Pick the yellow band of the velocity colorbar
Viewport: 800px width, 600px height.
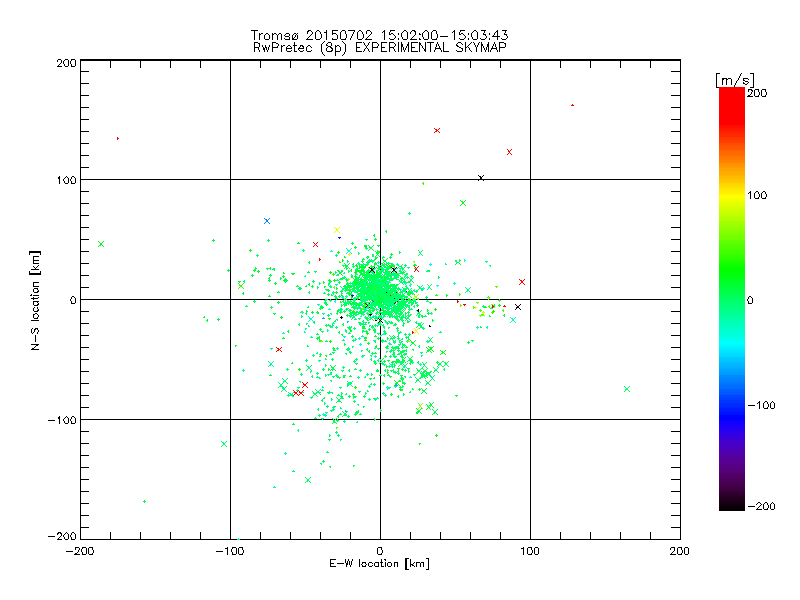732,195
